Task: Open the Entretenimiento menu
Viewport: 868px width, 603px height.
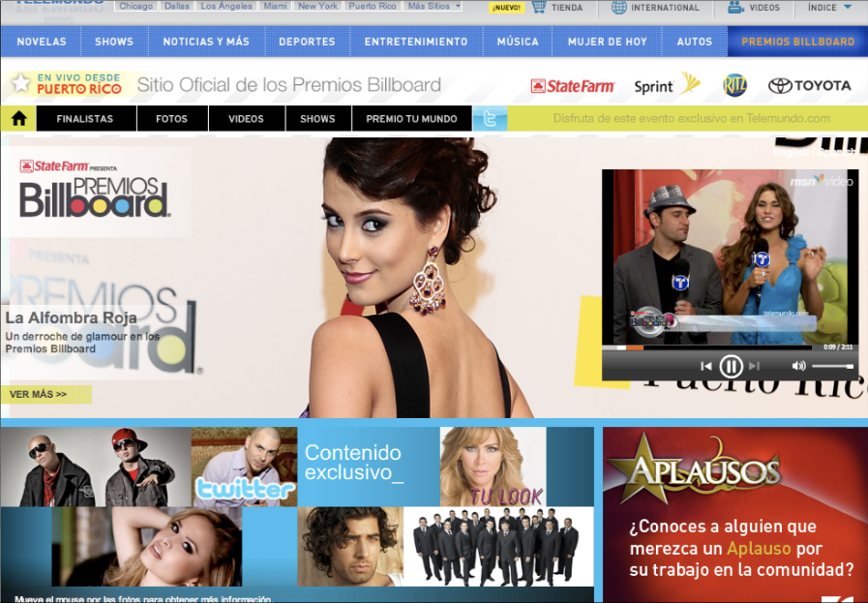Action: [x=416, y=42]
